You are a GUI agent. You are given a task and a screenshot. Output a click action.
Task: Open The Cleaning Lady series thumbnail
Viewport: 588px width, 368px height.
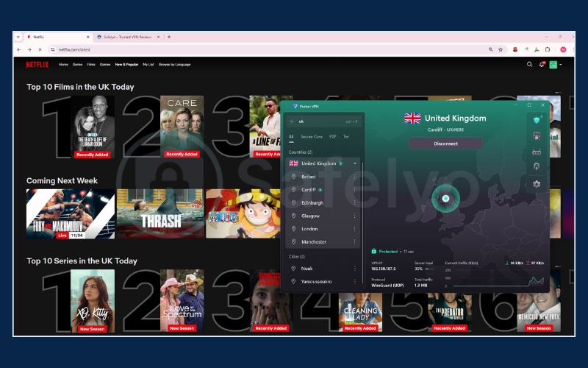point(360,312)
